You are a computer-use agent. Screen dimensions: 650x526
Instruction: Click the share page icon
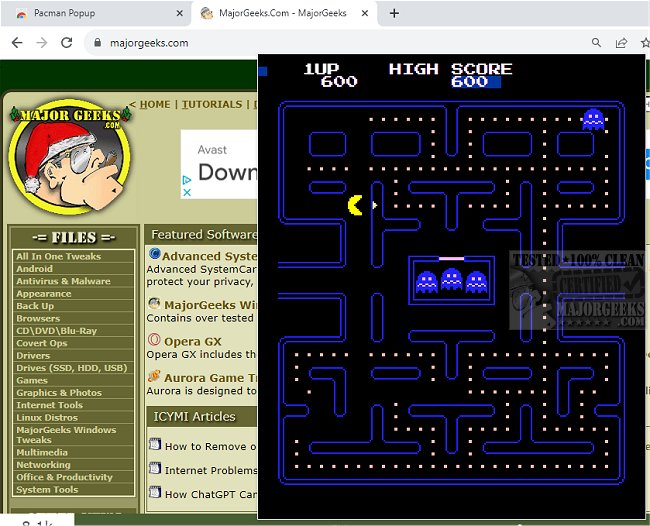point(621,42)
